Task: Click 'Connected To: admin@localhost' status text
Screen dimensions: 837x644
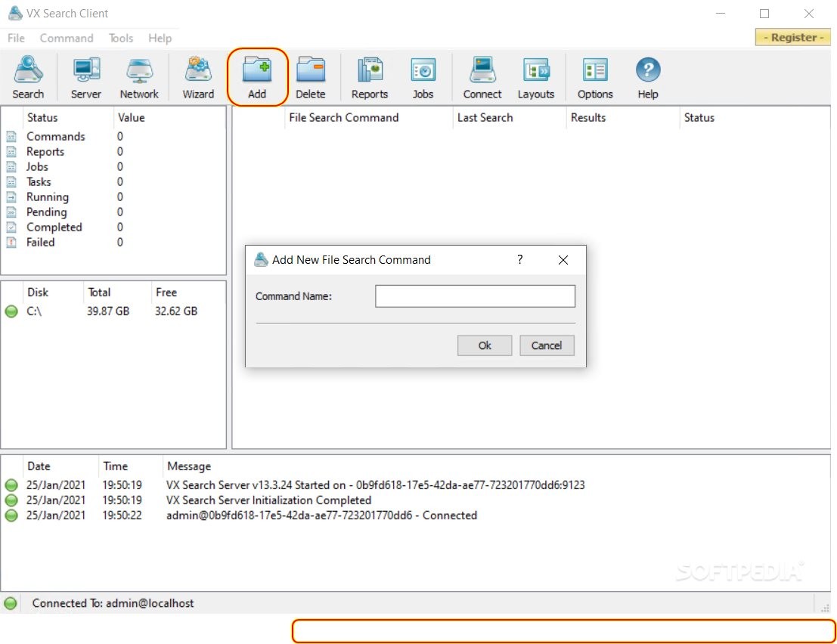Action: click(113, 603)
